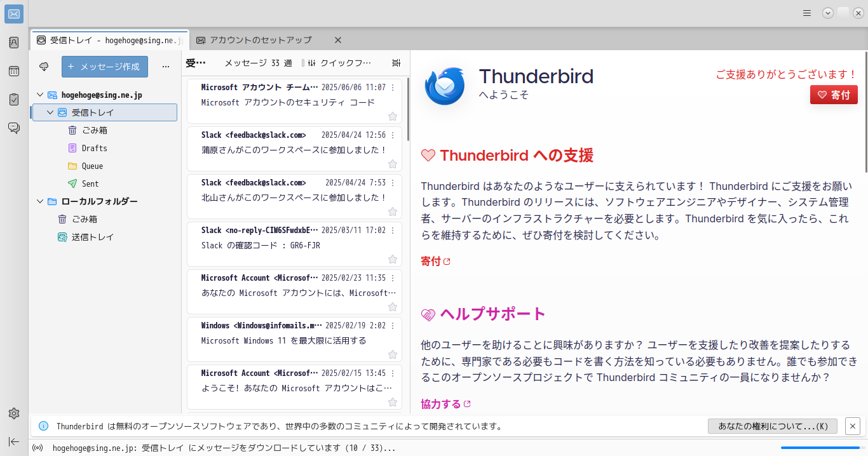Click メッセージ 33 通 count label
This screenshot has height=456, width=868.
tap(258, 63)
